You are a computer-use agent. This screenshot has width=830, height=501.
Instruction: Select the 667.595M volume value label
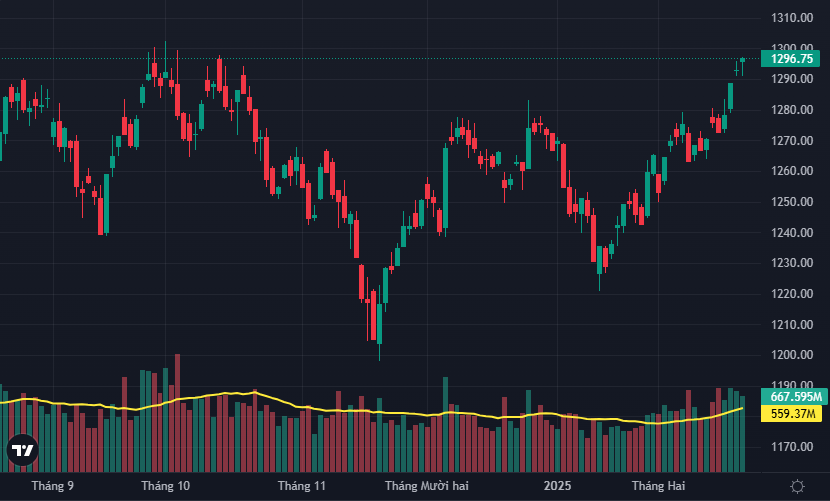[x=794, y=397]
